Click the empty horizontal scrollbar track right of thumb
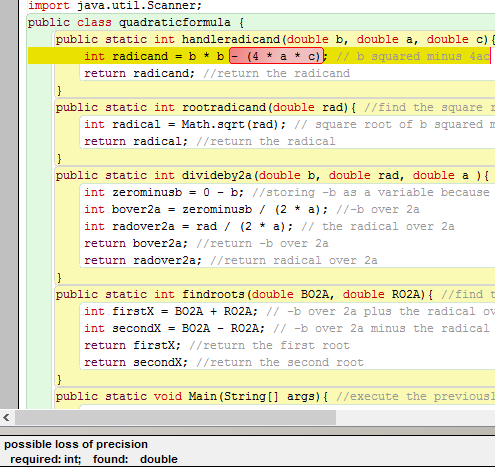 [x=415, y=417]
